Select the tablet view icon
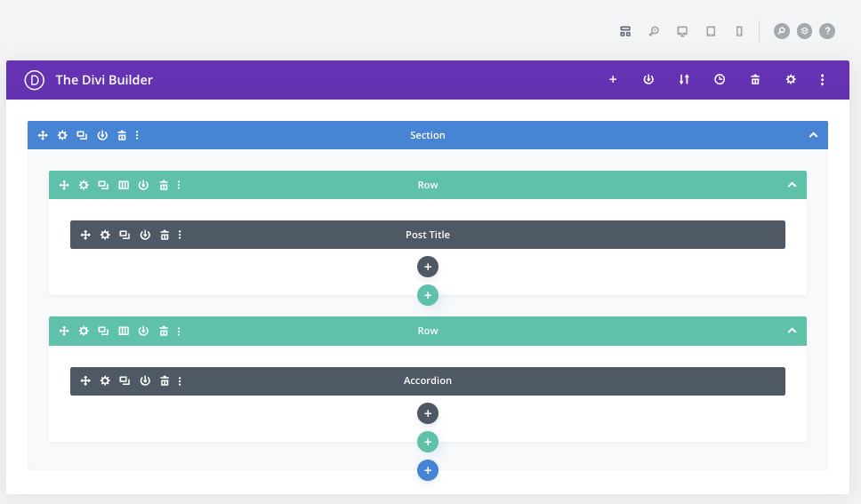The width and height of the screenshot is (861, 504). pos(711,31)
